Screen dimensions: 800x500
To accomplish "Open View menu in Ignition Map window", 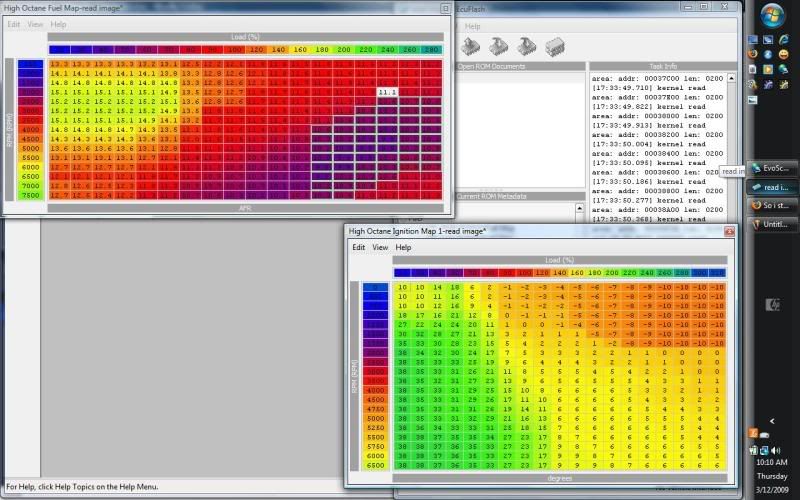I will [380, 247].
